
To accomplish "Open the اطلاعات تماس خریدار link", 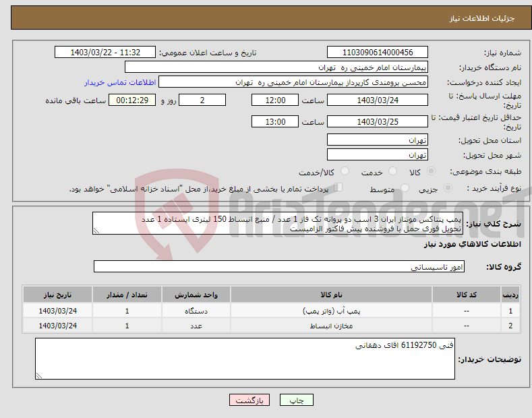I will pos(120,82).
